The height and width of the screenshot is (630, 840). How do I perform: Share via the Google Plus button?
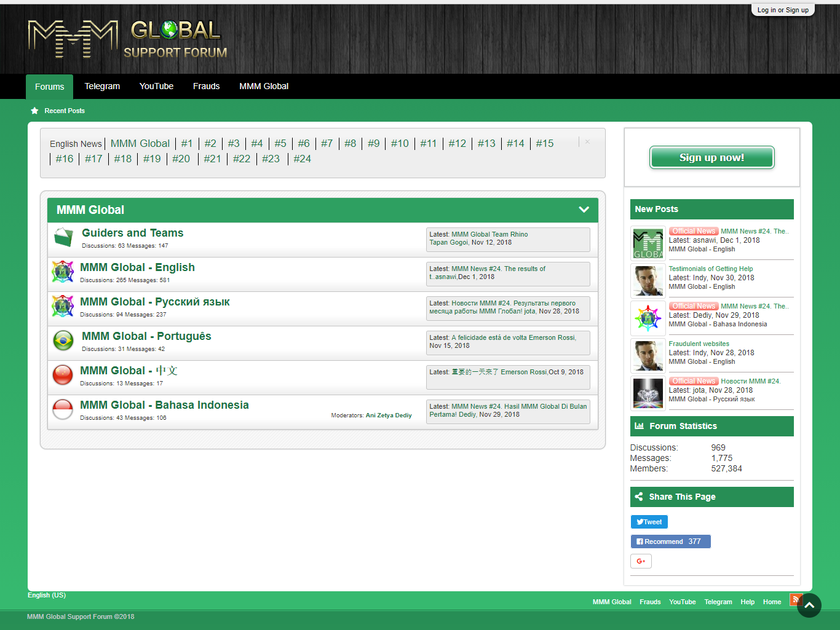pos(641,561)
